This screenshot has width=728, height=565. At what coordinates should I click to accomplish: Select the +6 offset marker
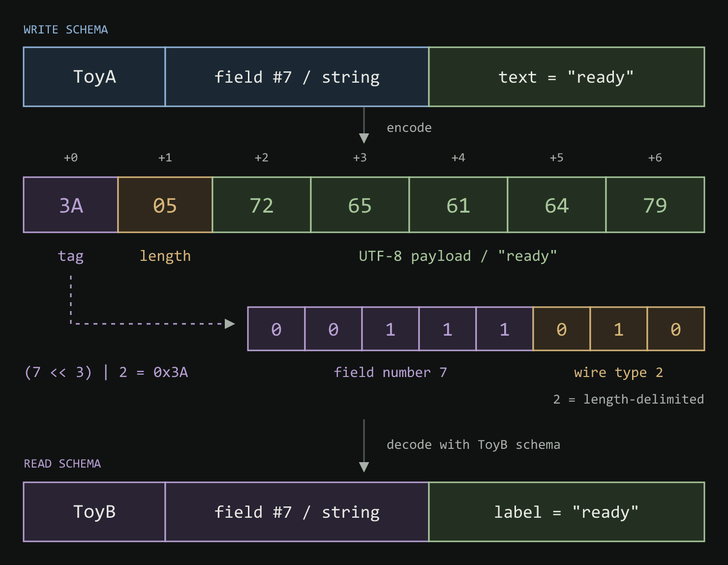[x=655, y=157]
